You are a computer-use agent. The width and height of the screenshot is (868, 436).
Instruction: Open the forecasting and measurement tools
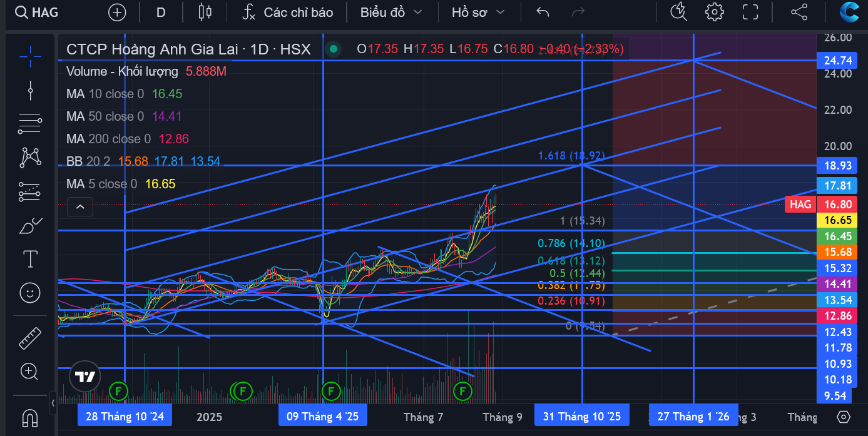(x=30, y=191)
